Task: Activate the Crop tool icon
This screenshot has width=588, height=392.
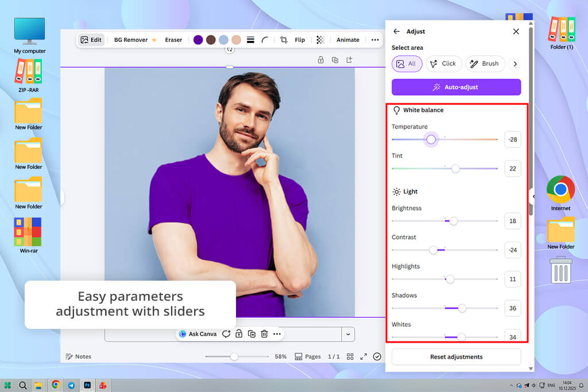Action: 284,40
